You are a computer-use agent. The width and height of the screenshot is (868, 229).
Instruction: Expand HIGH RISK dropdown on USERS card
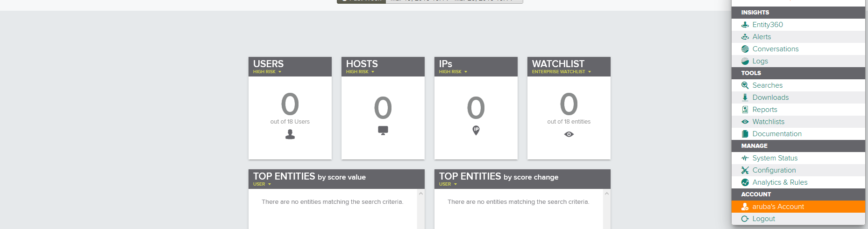coord(267,72)
